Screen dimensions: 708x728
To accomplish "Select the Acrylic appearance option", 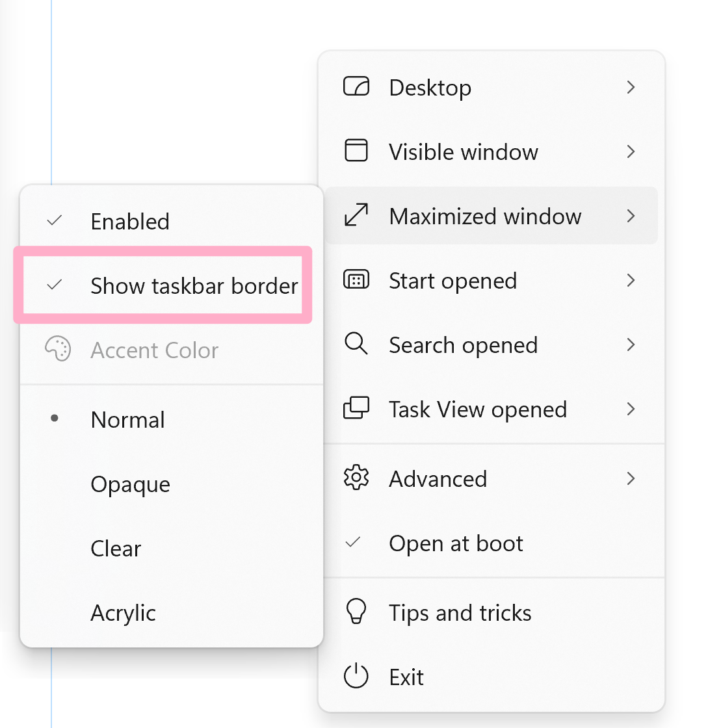I will (x=123, y=612).
